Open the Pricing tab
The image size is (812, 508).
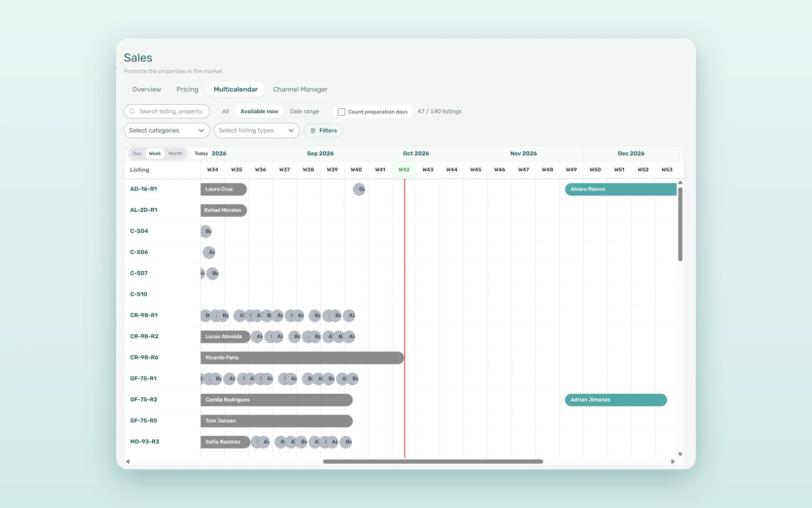(x=187, y=89)
